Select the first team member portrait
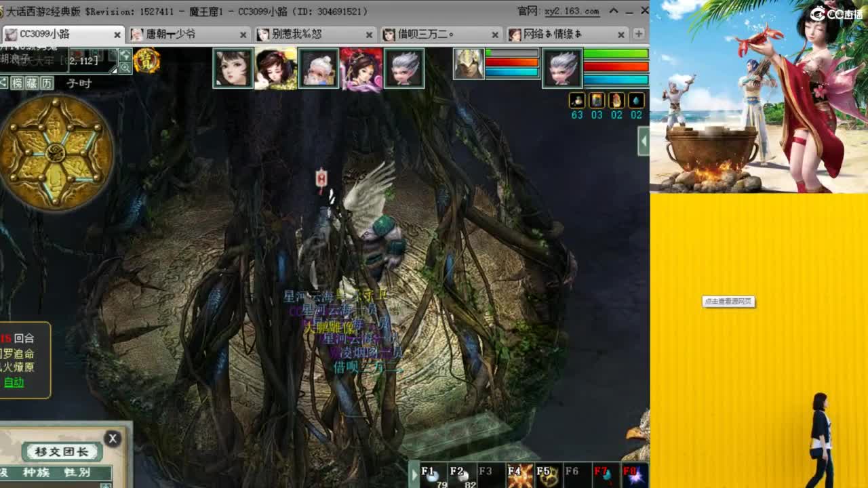Viewport: 868px width, 488px height. 233,68
